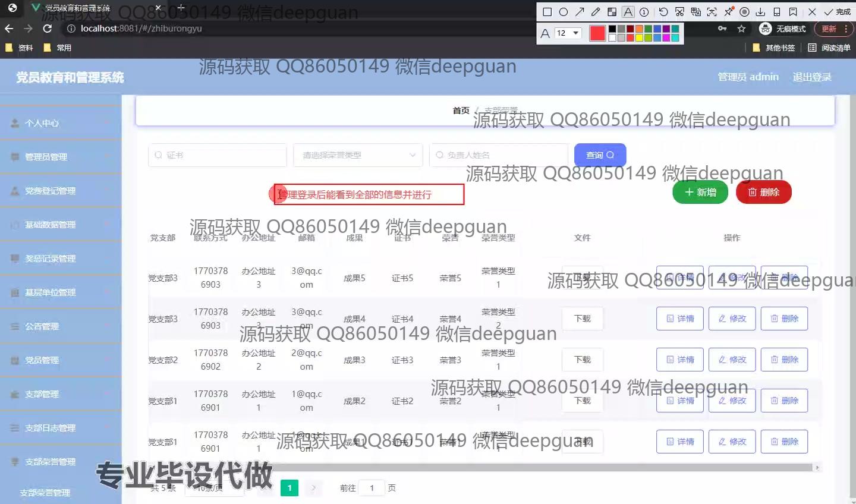
Task: View site info icon beside localhost
Action: coord(71,29)
